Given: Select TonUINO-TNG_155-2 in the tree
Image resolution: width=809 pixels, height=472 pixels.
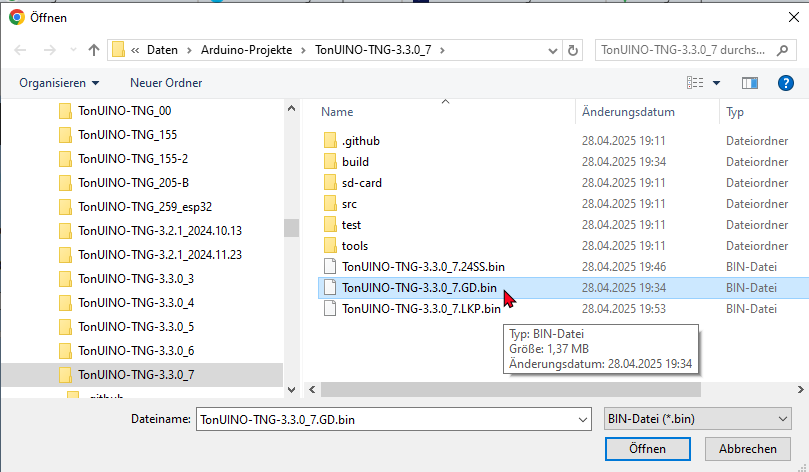Looking at the screenshot, I should coord(133,159).
